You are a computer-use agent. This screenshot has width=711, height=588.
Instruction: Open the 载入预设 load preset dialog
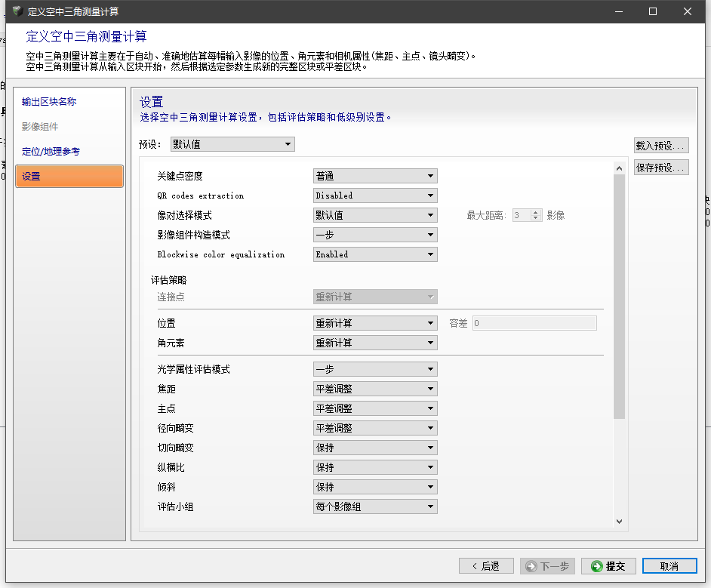[x=661, y=146]
